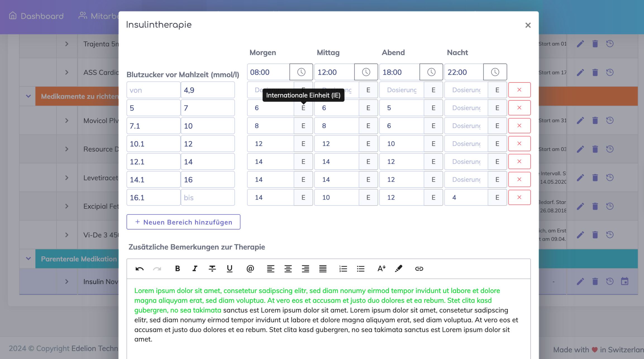
Task: Click Neuen Bereich hinzufügen button
Action: pos(183,222)
